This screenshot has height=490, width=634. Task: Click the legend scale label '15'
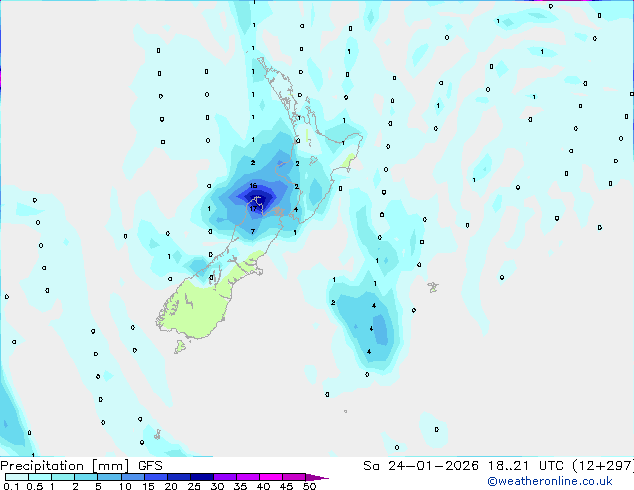coord(148,486)
